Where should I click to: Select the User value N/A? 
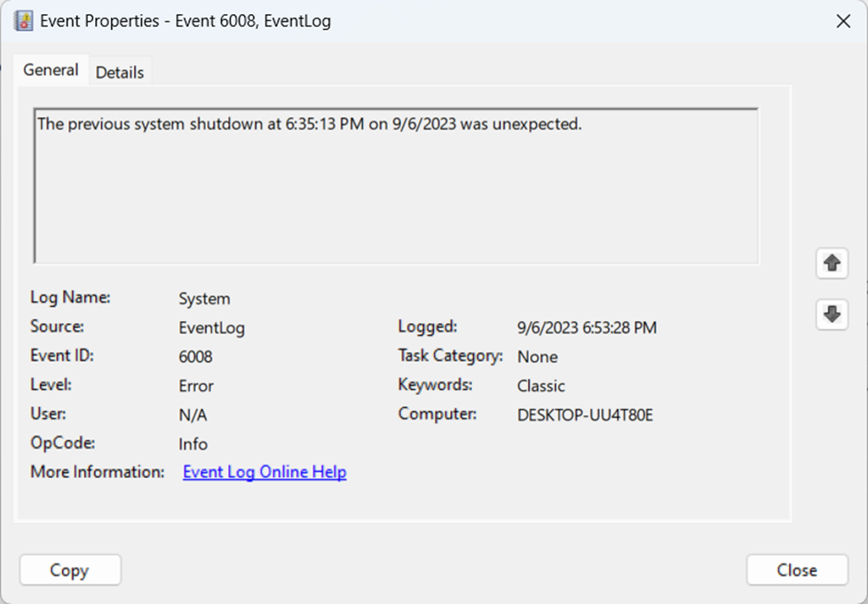click(193, 415)
